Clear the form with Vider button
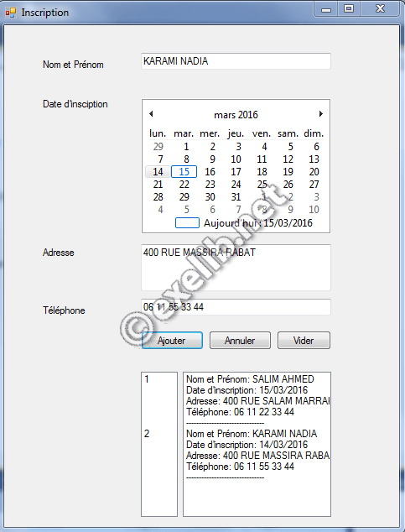Image resolution: width=405 pixels, height=532 pixels. 304,341
